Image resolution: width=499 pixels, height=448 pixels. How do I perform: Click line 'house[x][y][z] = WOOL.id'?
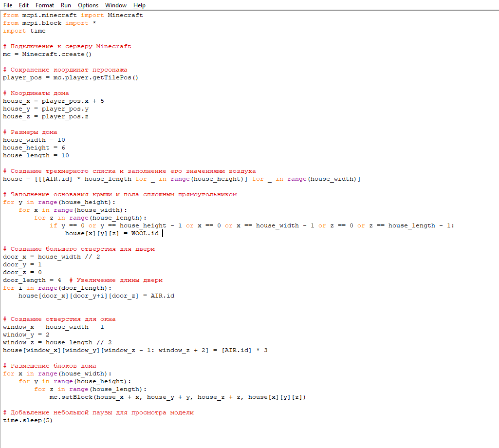(112, 234)
